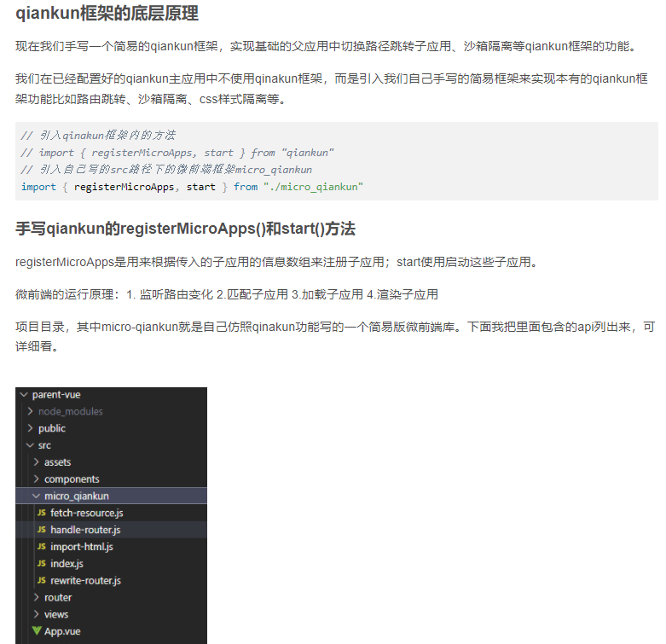666x644 pixels.
Task: Open the index.js file
Action: point(67,564)
